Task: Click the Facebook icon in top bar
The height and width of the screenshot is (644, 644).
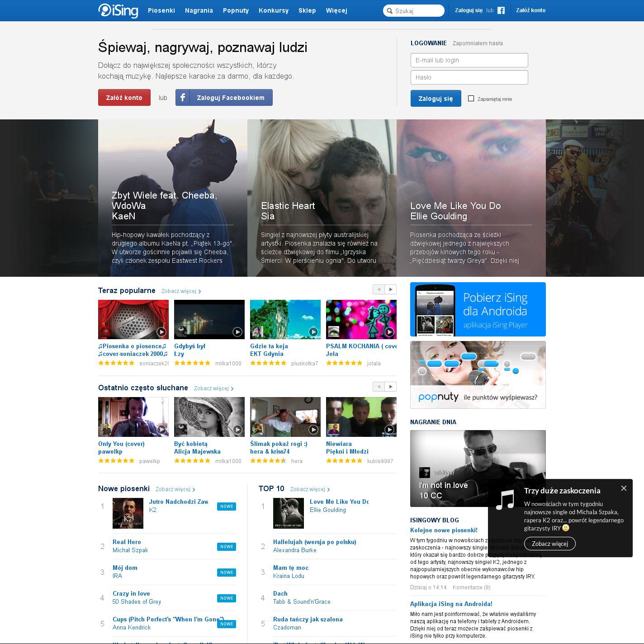Action: (501, 10)
